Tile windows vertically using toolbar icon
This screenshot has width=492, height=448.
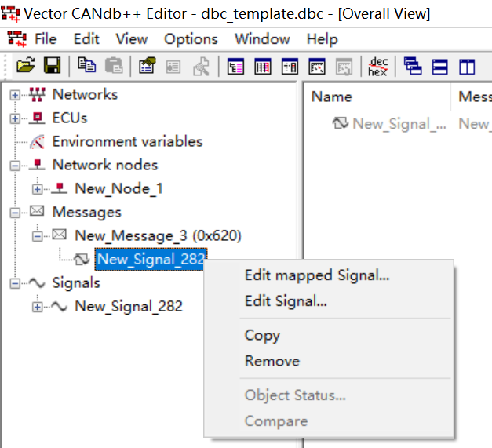coord(467,67)
